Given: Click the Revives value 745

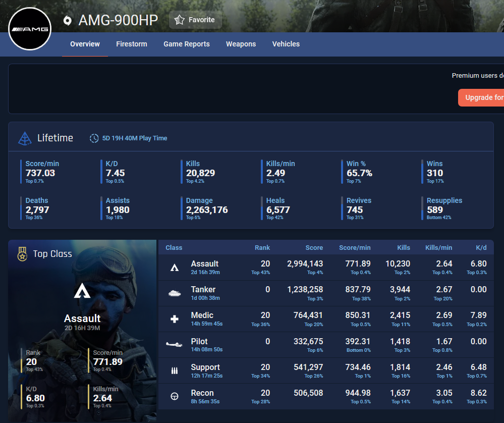Looking at the screenshot, I should 355,209.
